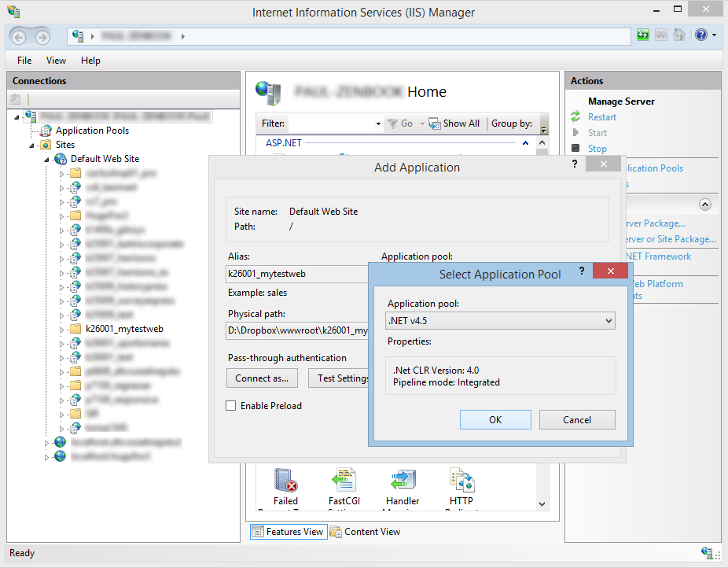Click the Application Pools link in Actions pane

(x=655, y=168)
